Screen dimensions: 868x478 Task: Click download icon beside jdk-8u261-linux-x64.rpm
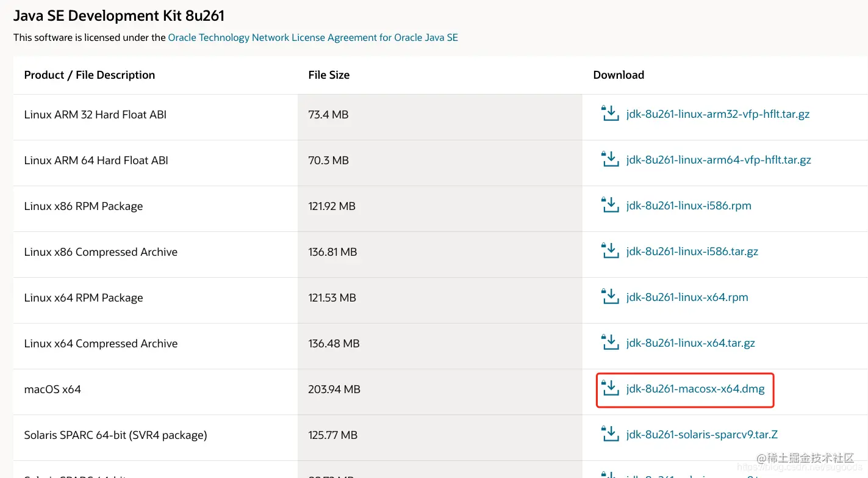(x=610, y=297)
